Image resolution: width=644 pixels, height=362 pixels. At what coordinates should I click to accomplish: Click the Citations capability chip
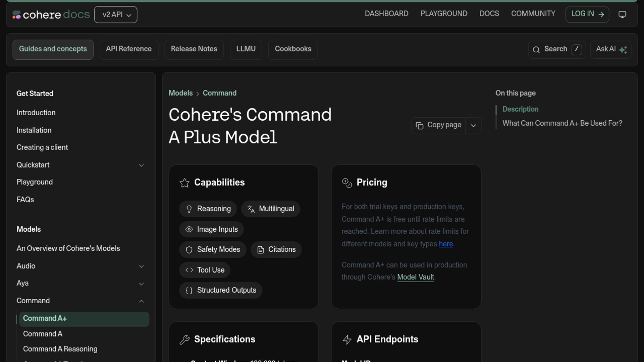click(x=276, y=250)
